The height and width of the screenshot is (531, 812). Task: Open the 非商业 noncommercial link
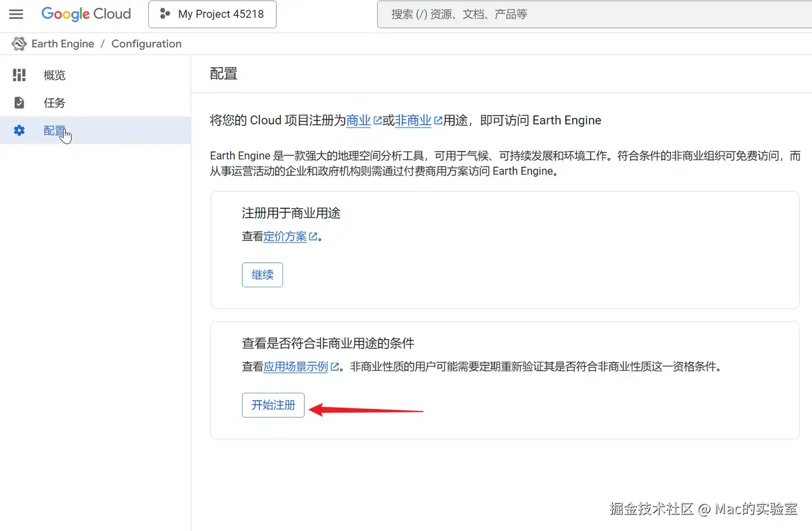click(413, 120)
